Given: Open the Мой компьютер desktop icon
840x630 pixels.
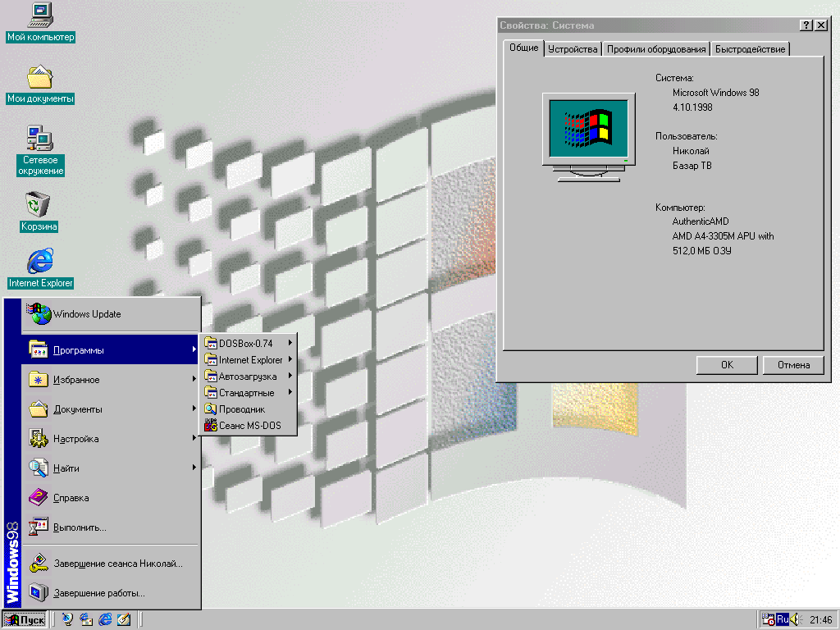Looking at the screenshot, I should pos(40,22).
